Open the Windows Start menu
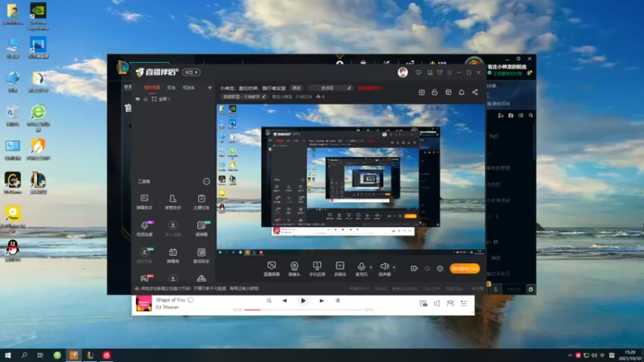 coord(8,356)
